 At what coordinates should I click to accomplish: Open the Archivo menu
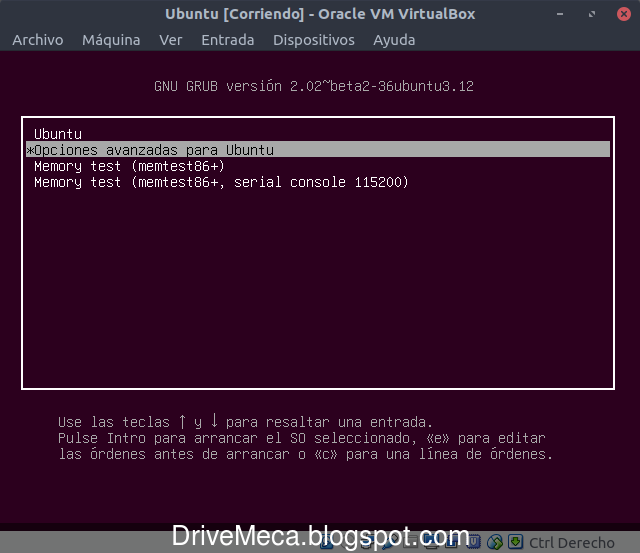pos(38,40)
